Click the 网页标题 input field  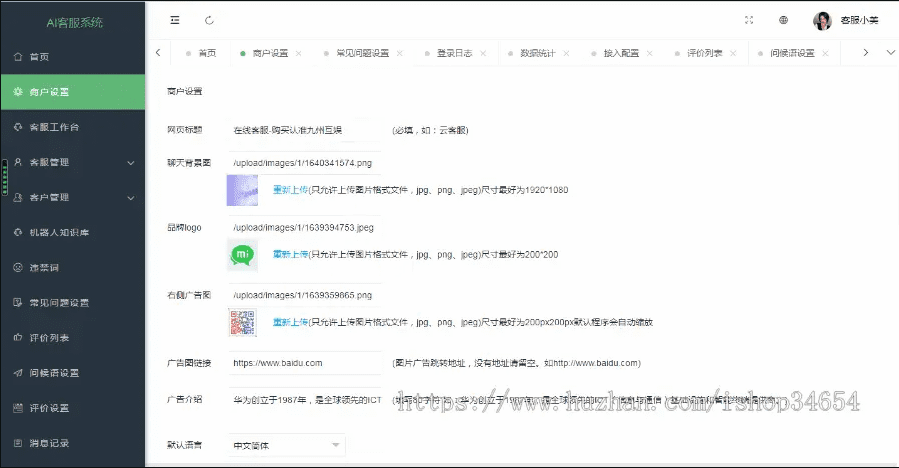pyautogui.click(x=303, y=130)
